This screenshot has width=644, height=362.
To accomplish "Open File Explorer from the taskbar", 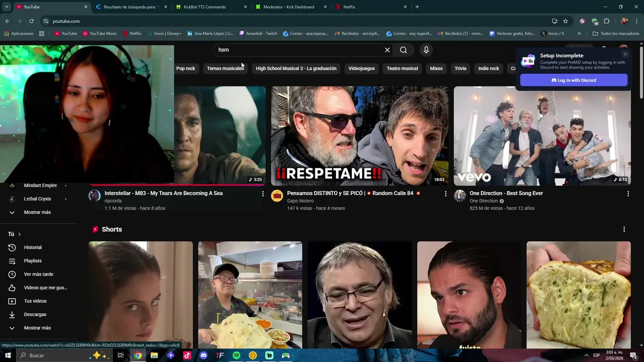I will click(x=154, y=355).
